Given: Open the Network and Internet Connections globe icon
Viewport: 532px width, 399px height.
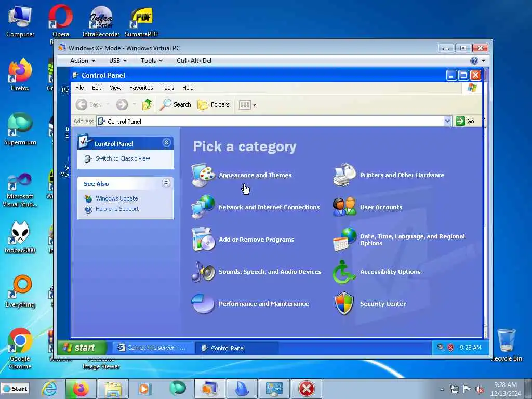Looking at the screenshot, I should point(203,207).
